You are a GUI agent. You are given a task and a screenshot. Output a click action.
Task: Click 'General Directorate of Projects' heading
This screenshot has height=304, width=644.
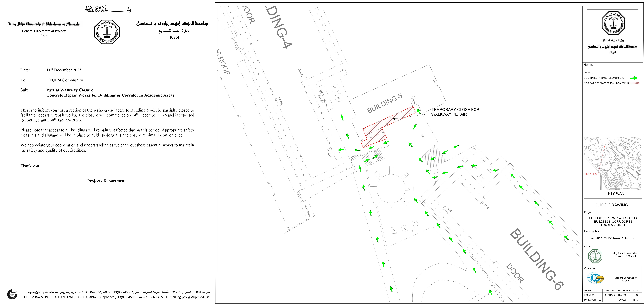pyautogui.click(x=44, y=31)
